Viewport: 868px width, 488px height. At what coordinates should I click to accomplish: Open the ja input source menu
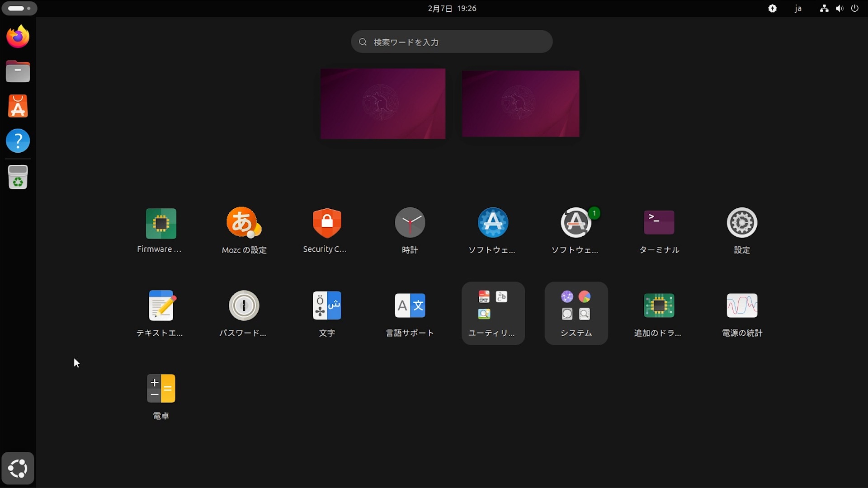point(798,9)
